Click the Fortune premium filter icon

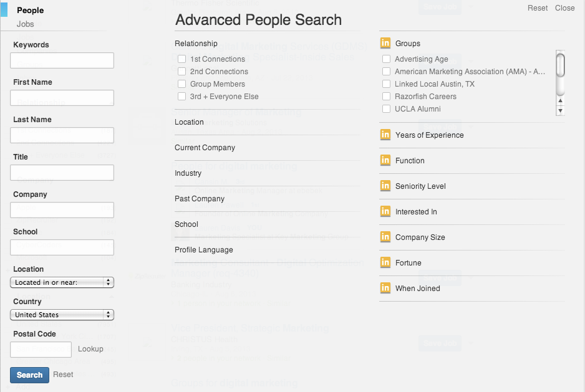385,262
